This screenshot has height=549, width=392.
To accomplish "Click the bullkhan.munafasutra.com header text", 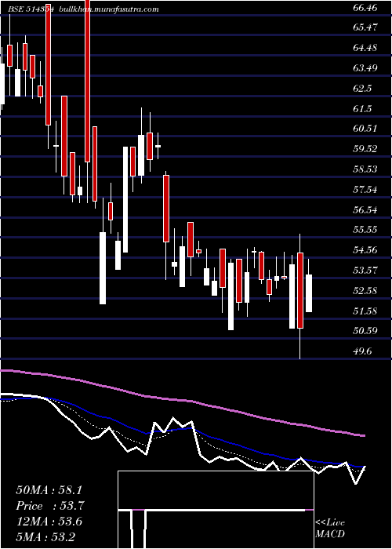I will click(x=107, y=9).
